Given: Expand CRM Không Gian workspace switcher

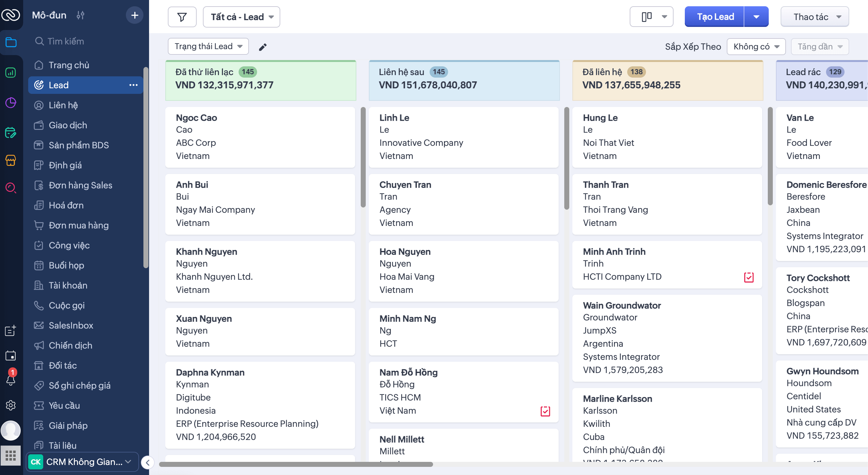Looking at the screenshot, I should pos(82,462).
